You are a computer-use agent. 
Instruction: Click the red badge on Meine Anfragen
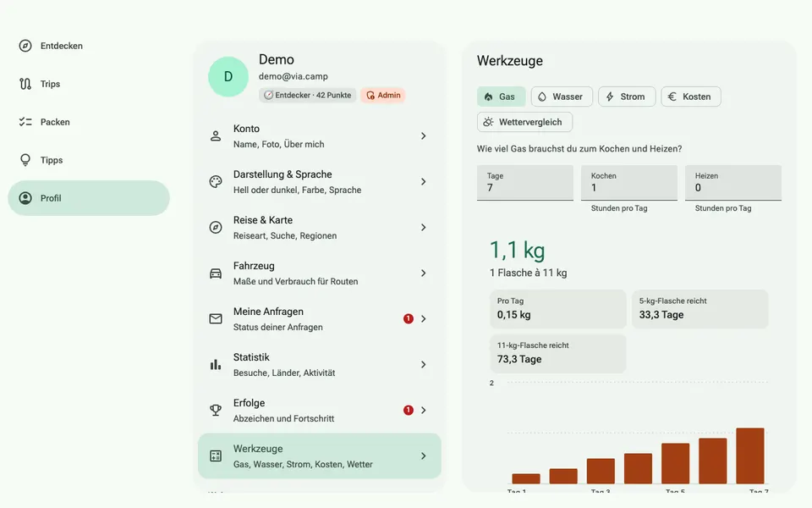408,319
